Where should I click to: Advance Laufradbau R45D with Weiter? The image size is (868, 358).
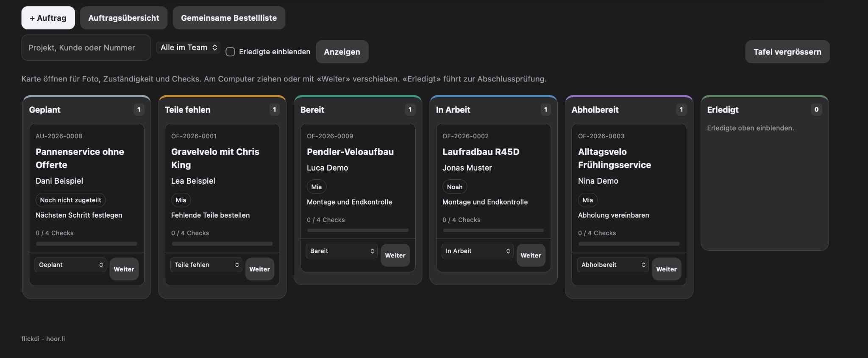pyautogui.click(x=531, y=255)
